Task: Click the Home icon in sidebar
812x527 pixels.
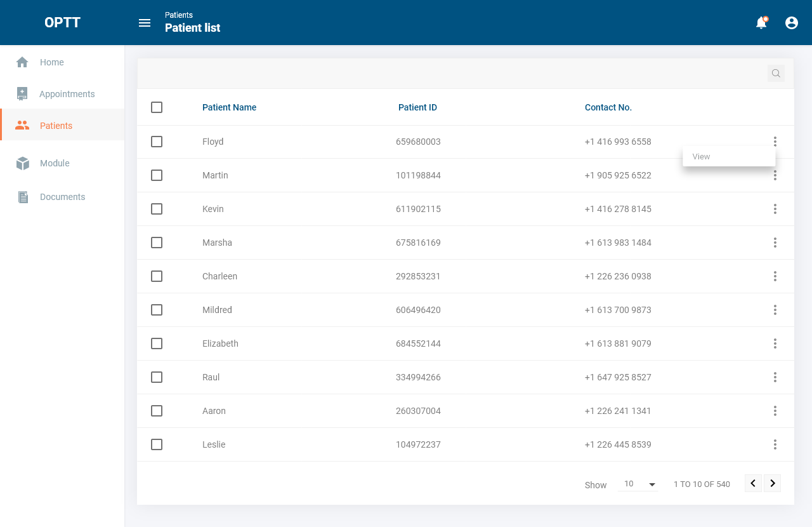Action: (22, 62)
